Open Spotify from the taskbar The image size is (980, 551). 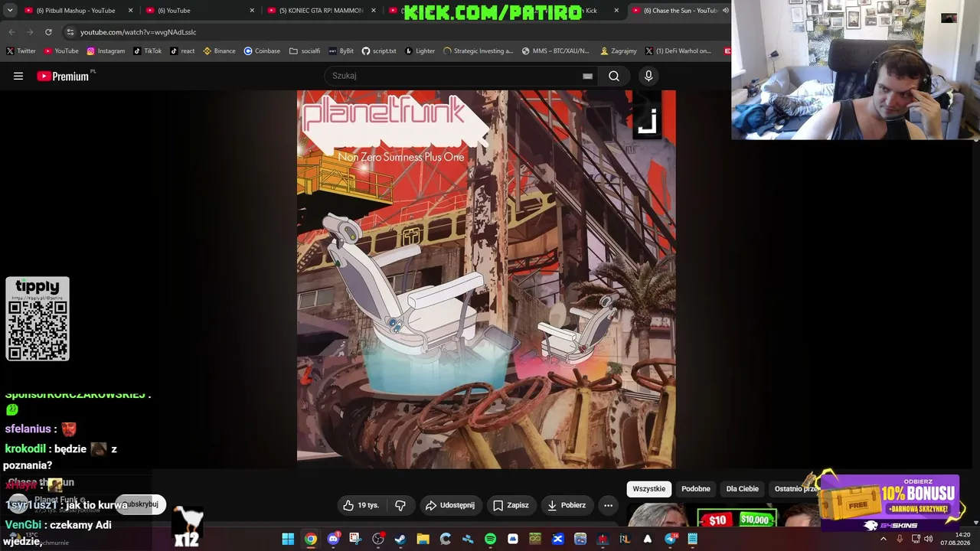pyautogui.click(x=490, y=539)
